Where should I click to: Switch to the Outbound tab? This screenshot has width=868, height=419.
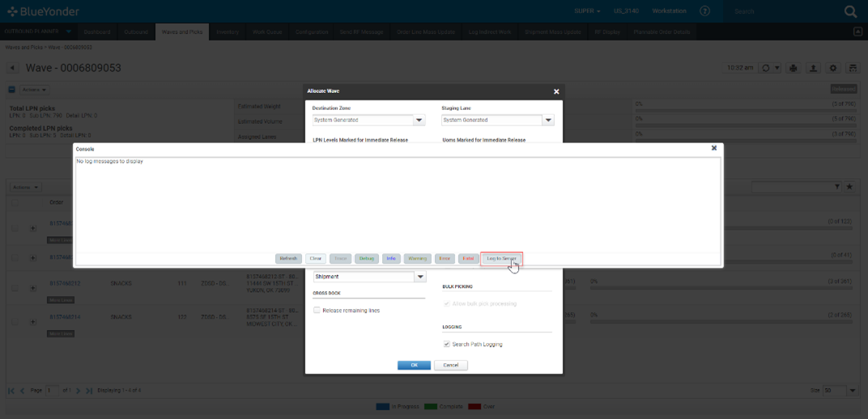click(136, 32)
